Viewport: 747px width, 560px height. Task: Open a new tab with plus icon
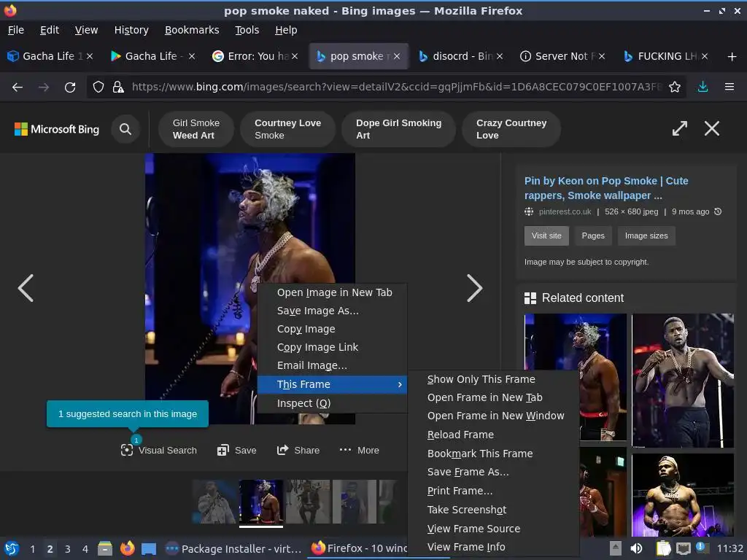click(732, 57)
